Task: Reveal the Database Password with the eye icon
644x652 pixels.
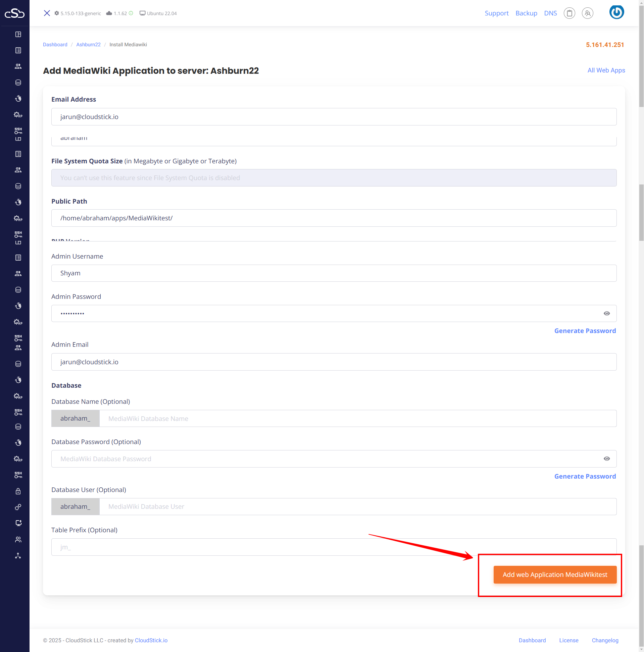Action: pos(606,458)
